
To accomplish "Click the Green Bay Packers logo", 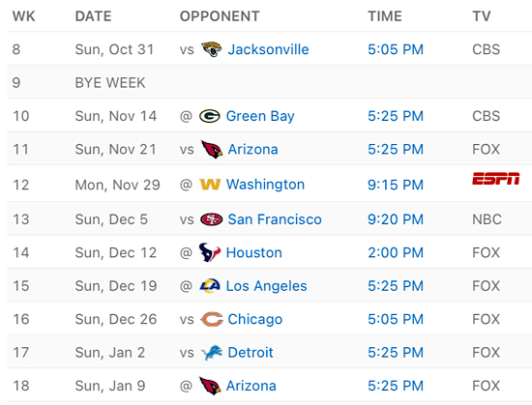I will (x=210, y=116).
